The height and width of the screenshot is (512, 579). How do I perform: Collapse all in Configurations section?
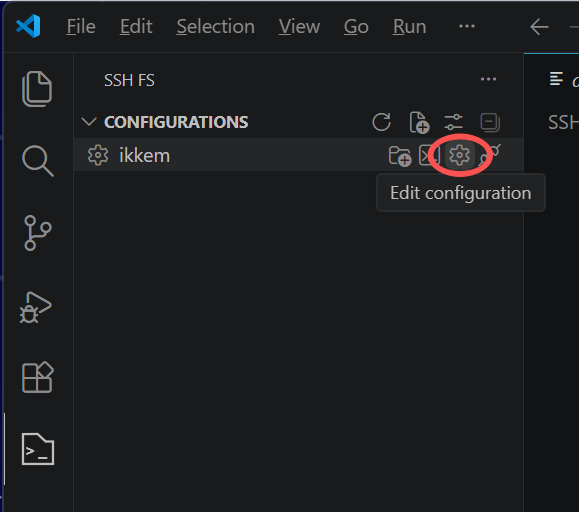tap(490, 122)
